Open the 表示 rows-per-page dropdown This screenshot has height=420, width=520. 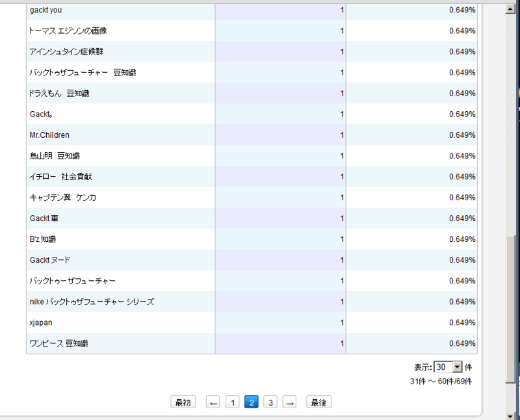448,367
